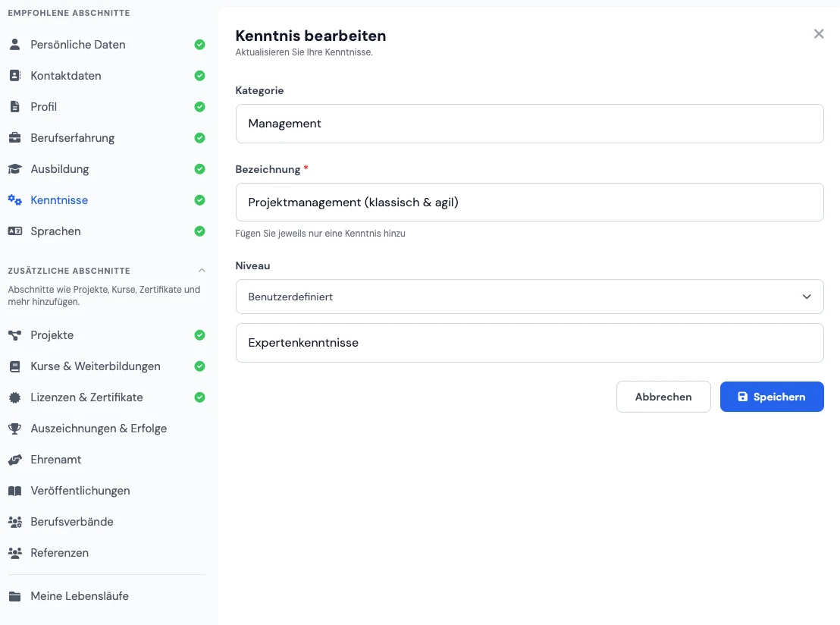Image resolution: width=840 pixels, height=625 pixels.
Task: Click green checkmark next to Sprachen
Action: [x=200, y=231]
